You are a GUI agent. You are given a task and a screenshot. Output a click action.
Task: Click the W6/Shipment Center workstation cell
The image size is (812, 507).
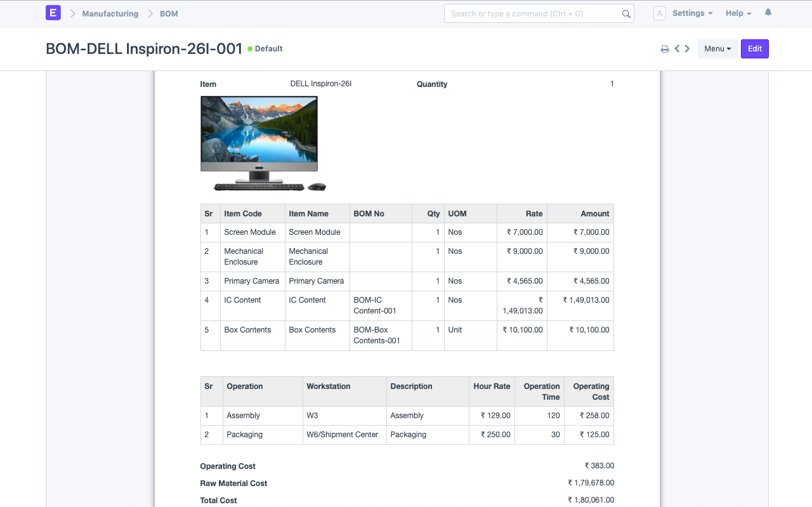342,435
